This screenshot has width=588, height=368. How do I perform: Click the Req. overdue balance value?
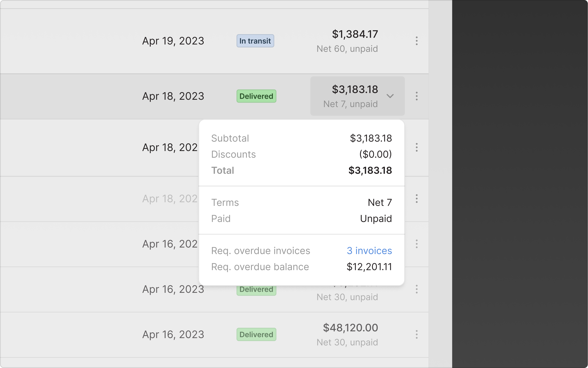[x=369, y=267]
